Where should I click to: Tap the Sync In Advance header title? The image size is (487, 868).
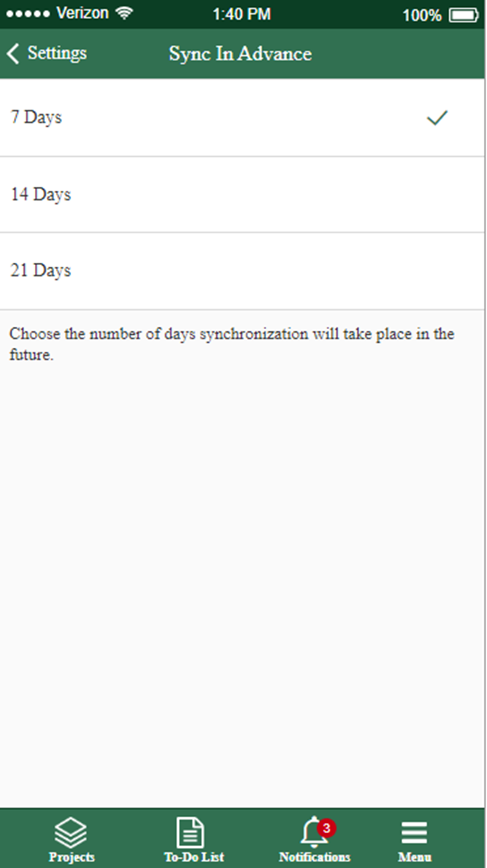tap(240, 54)
